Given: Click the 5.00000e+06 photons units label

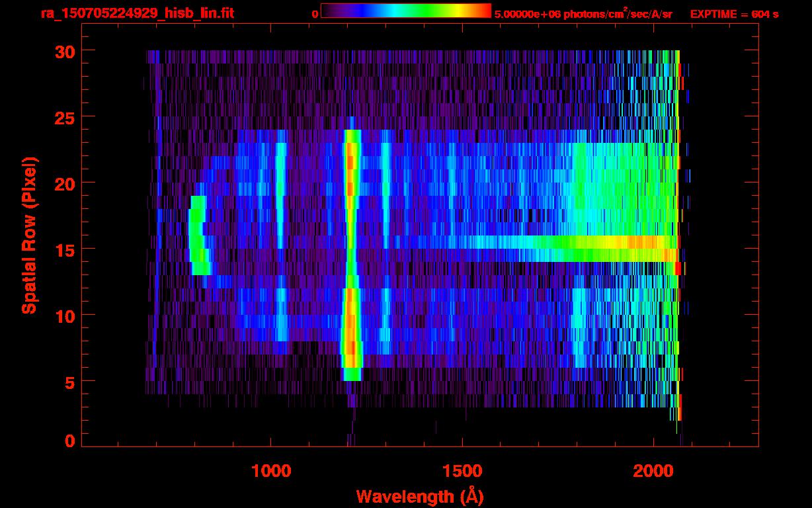Looking at the screenshot, I should coord(583,14).
